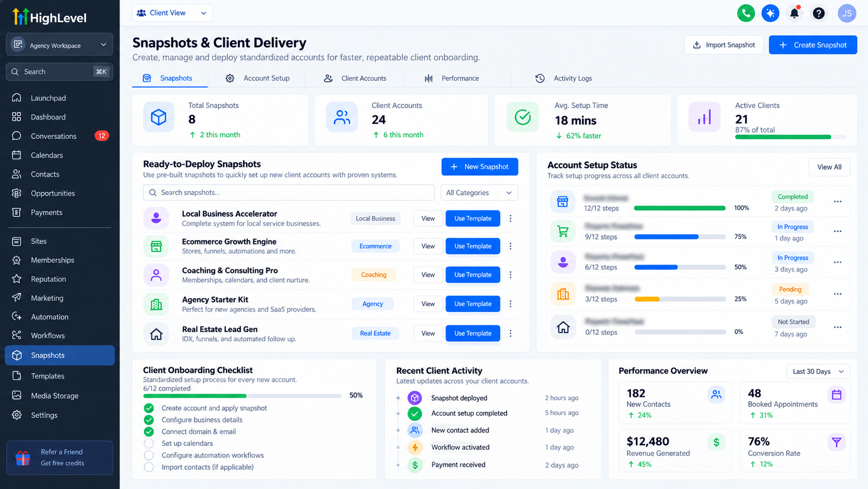This screenshot has width=868, height=489.
Task: Click the 75% setup progress bar
Action: 680,236
